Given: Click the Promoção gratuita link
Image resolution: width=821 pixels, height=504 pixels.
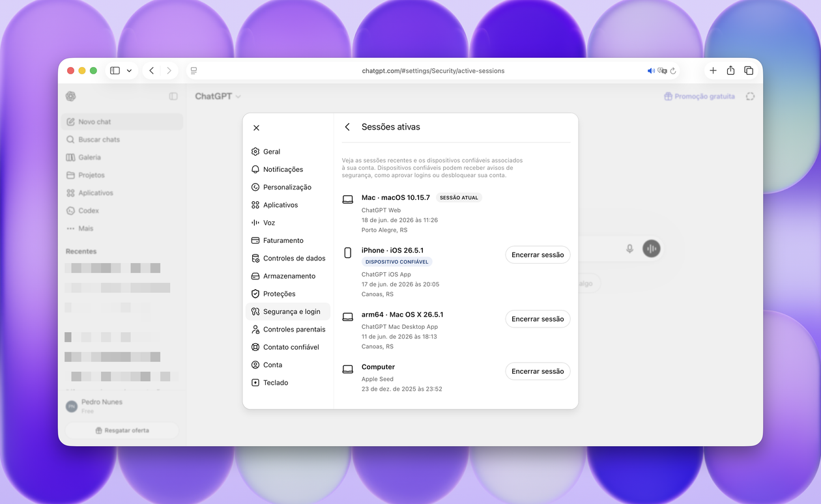Looking at the screenshot, I should tap(699, 96).
